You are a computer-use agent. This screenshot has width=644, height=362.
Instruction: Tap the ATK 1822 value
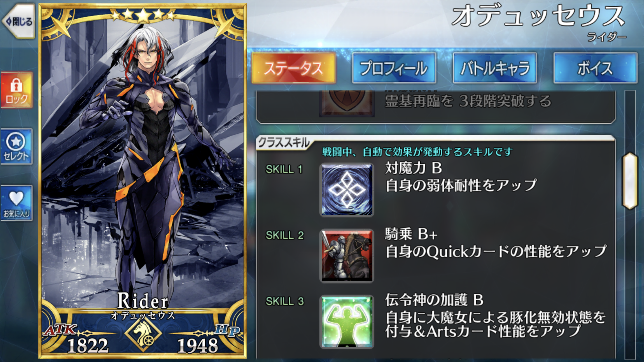click(87, 346)
